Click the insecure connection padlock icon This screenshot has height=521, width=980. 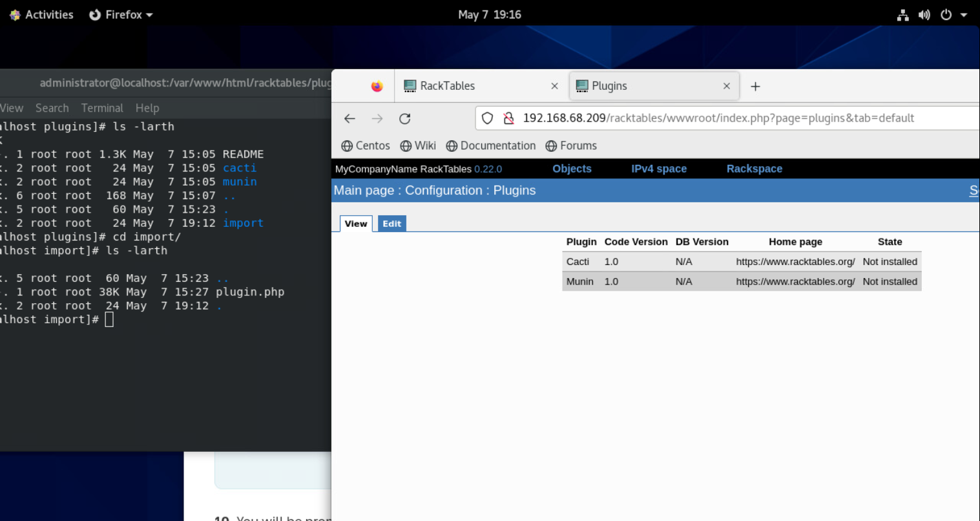point(508,118)
